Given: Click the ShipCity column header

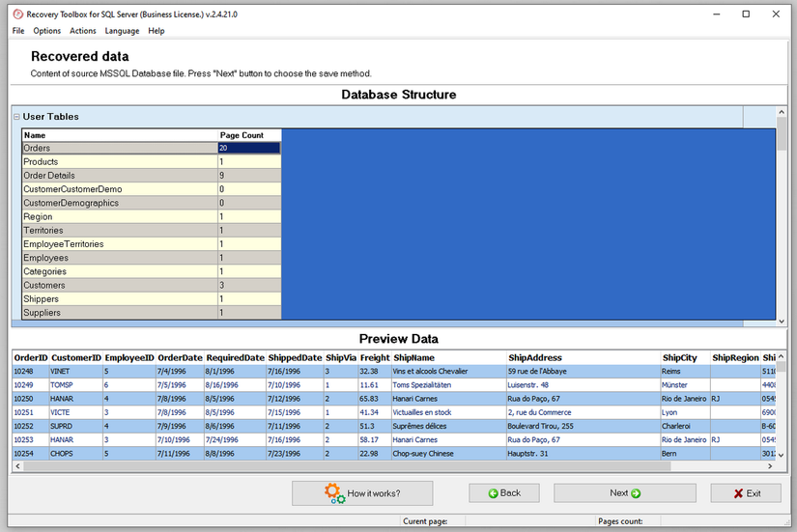Looking at the screenshot, I should pyautogui.click(x=685, y=357).
